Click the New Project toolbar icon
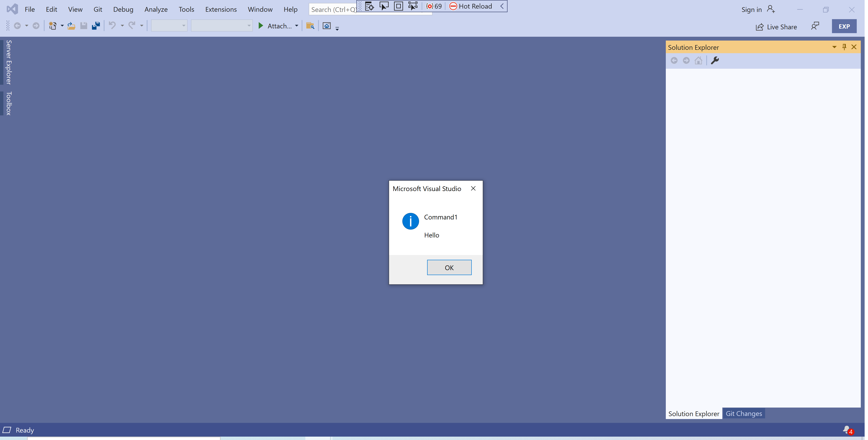Screen dimensions: 868x440 [52, 26]
